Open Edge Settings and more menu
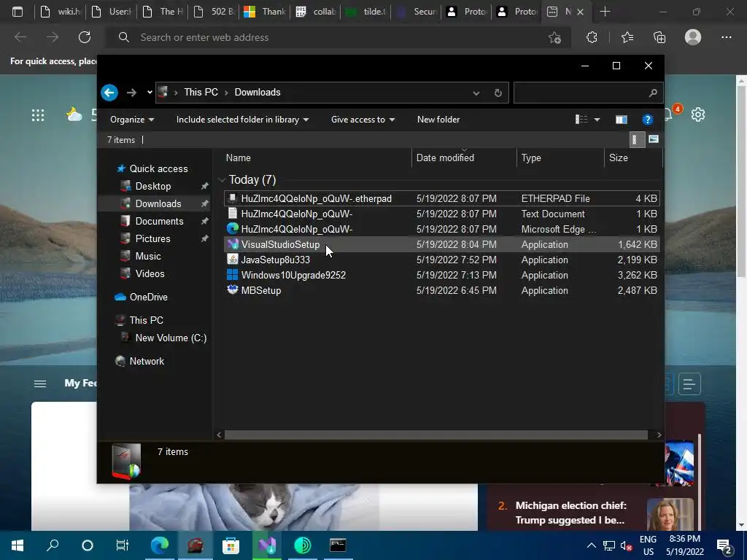This screenshot has height=560, width=747. point(726,37)
